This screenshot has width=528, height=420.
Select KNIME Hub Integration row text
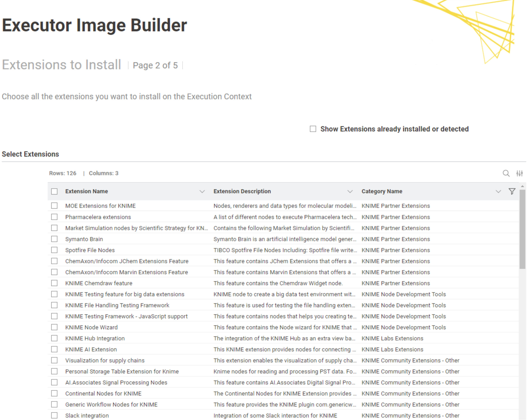tap(95, 338)
